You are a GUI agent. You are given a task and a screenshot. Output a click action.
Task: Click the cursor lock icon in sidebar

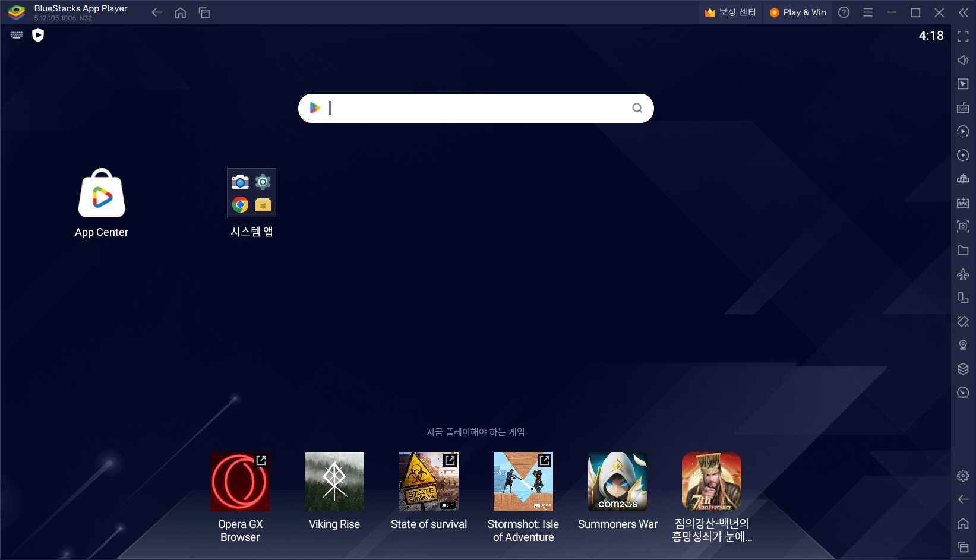click(x=963, y=84)
